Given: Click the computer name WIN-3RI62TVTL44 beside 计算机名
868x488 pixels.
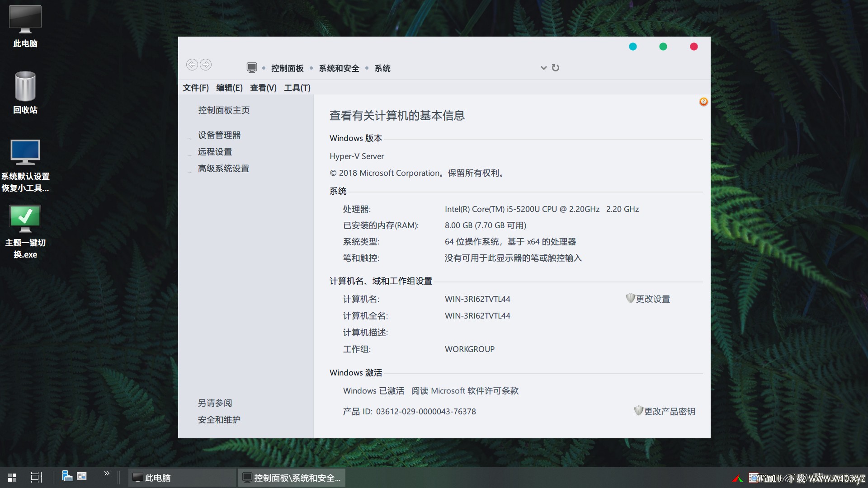Looking at the screenshot, I should click(x=477, y=299).
